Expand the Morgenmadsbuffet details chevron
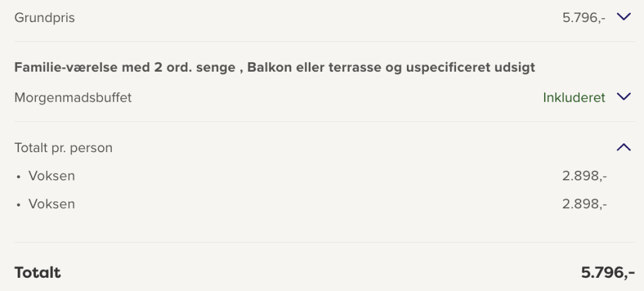Viewport: 644px width, 291px height. [x=623, y=97]
